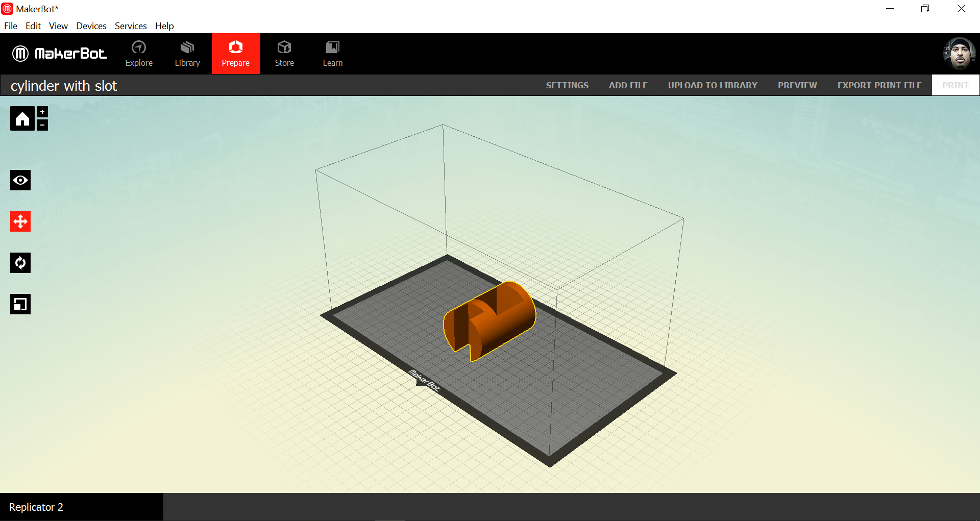
Task: Select the Rotate tool
Action: [x=20, y=263]
